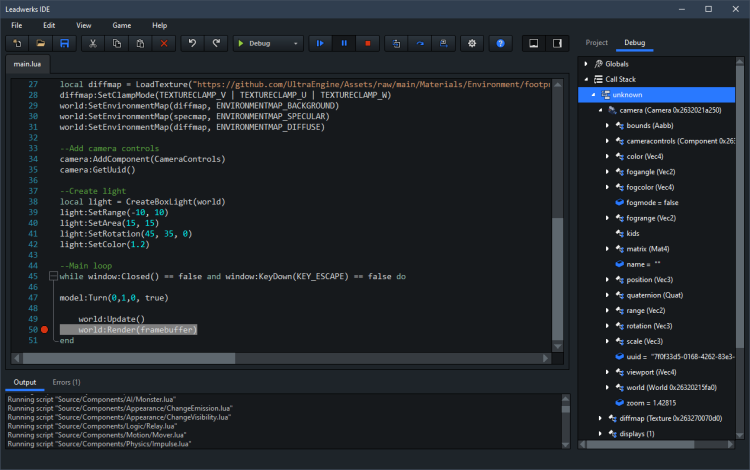Click the Cut scissors icon
Image resolution: width=750 pixels, height=470 pixels.
(x=92, y=44)
